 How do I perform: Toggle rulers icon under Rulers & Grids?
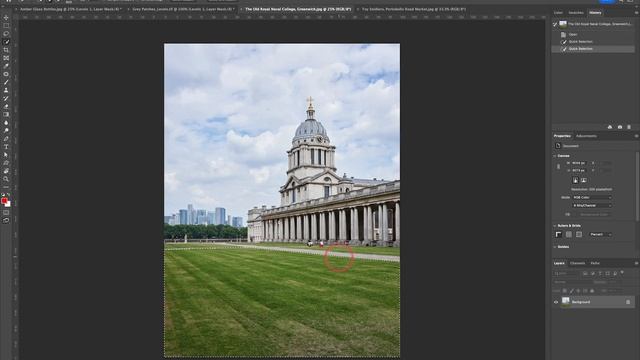coord(558,235)
